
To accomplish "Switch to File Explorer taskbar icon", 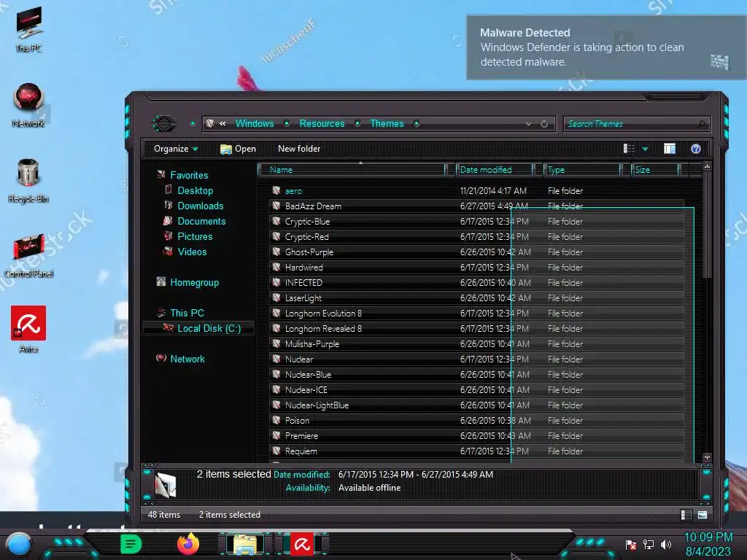I will click(x=245, y=544).
